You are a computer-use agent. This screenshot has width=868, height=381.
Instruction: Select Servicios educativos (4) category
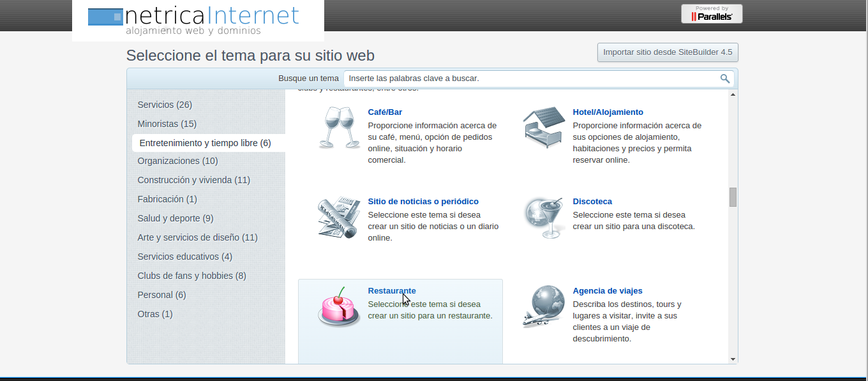coord(185,257)
